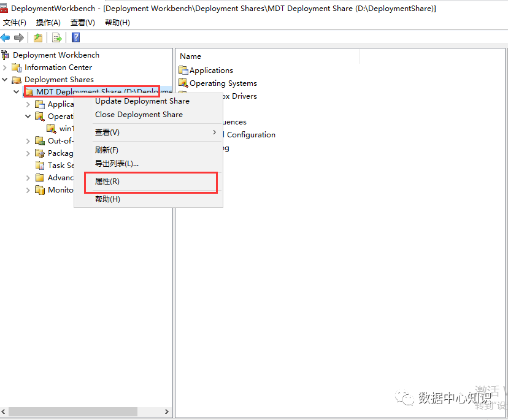The image size is (508, 420).
Task: Open the 查看(V) menu in menu bar
Action: (83, 23)
